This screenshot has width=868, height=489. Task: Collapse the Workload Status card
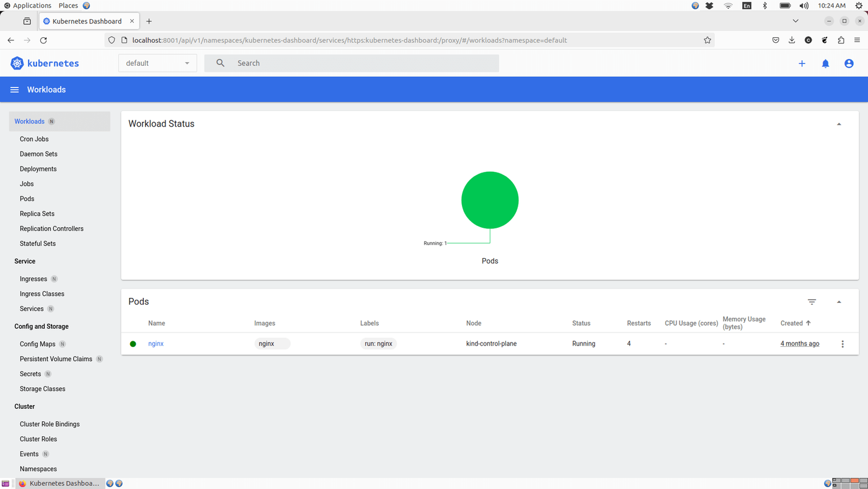(839, 124)
